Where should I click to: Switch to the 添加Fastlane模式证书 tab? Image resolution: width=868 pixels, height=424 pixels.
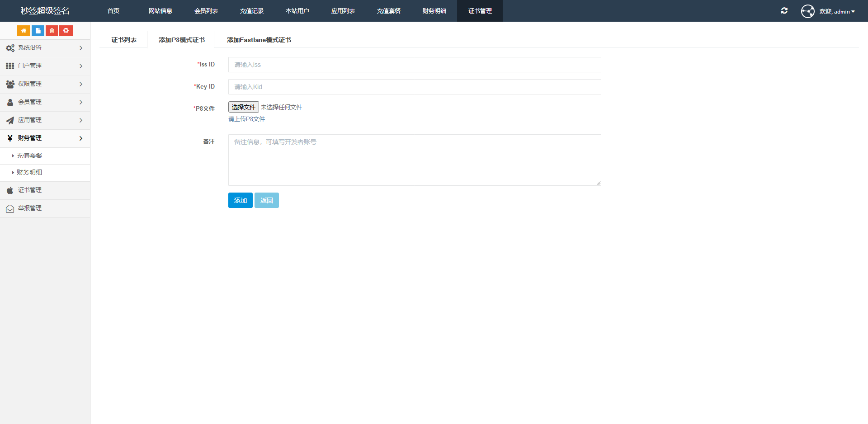pyautogui.click(x=259, y=40)
